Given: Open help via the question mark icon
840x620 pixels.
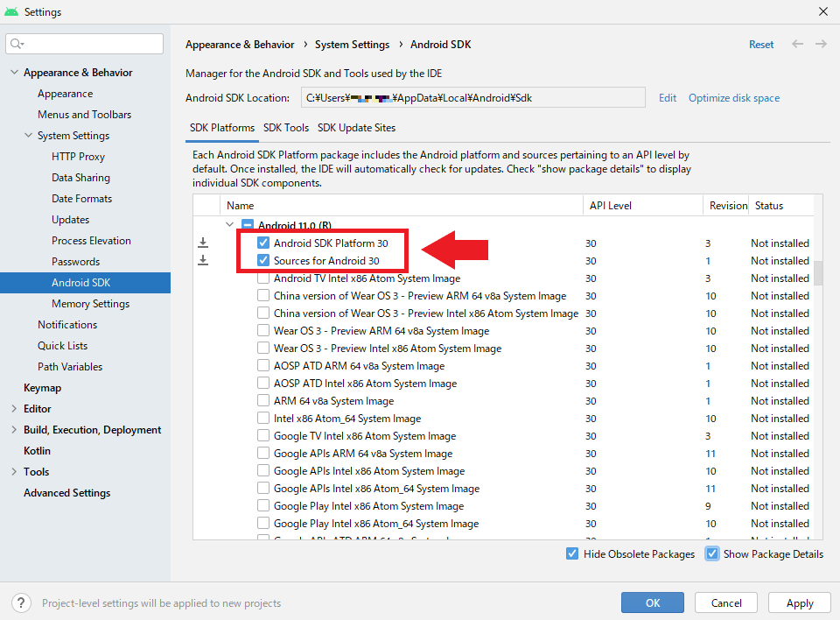Looking at the screenshot, I should pyautogui.click(x=20, y=602).
